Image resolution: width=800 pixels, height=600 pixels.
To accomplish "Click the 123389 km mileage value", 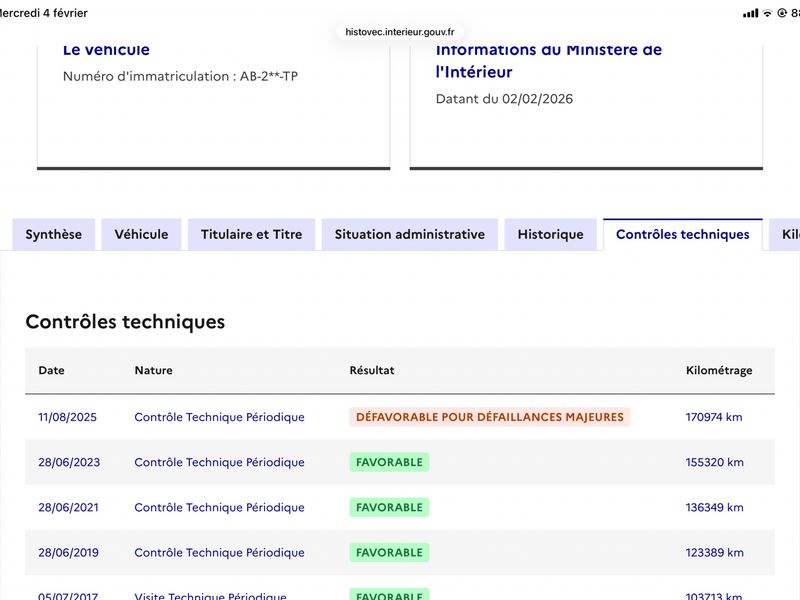I will (x=714, y=553).
